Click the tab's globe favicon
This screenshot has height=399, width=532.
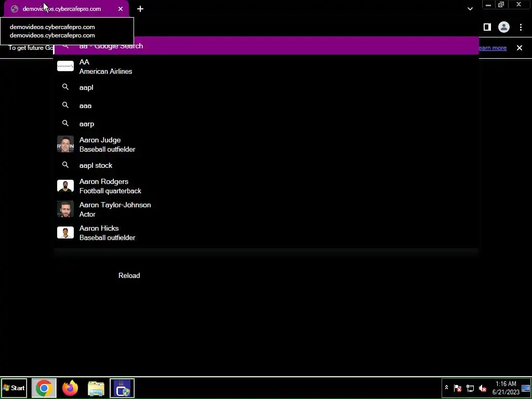14,9
